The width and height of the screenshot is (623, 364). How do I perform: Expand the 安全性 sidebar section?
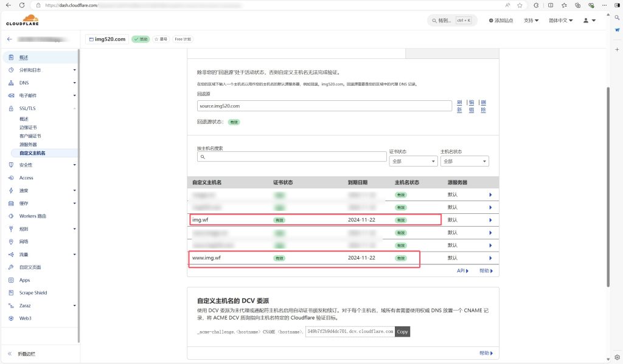pyautogui.click(x=74, y=165)
